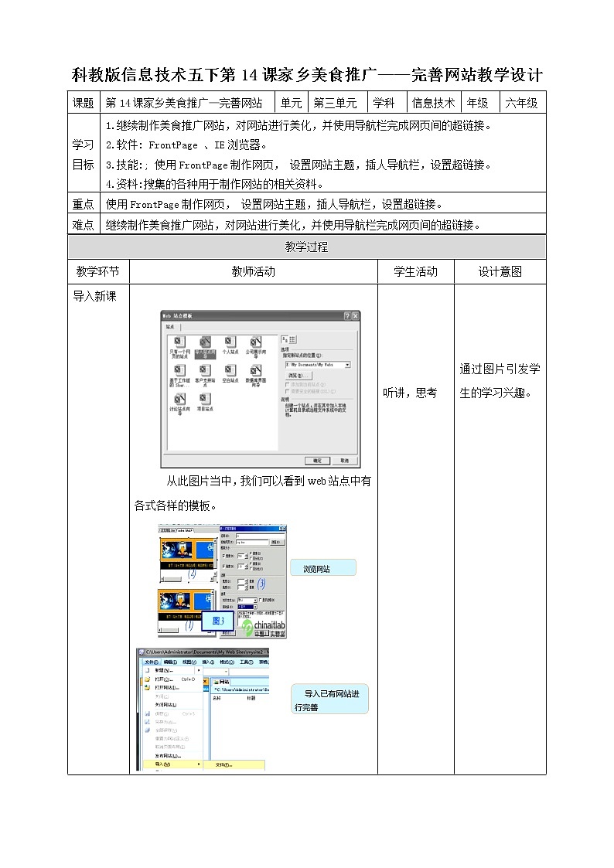Choose 关闭网站 in the File menu
The height and width of the screenshot is (868, 614).
(x=173, y=705)
